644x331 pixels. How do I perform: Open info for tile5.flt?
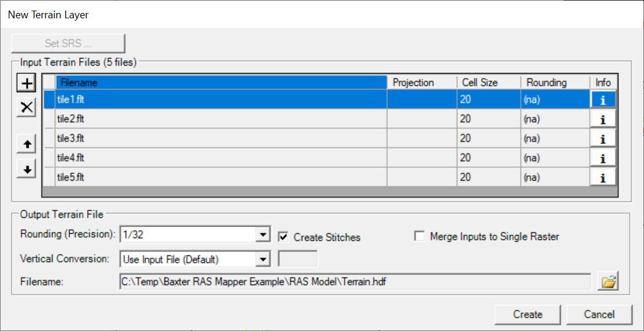tap(603, 178)
